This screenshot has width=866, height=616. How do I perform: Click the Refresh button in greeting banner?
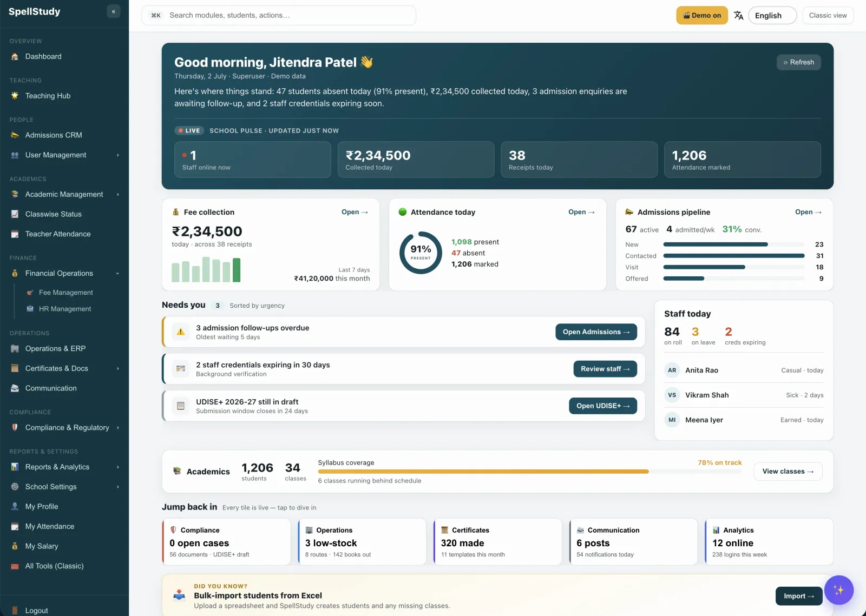click(798, 62)
